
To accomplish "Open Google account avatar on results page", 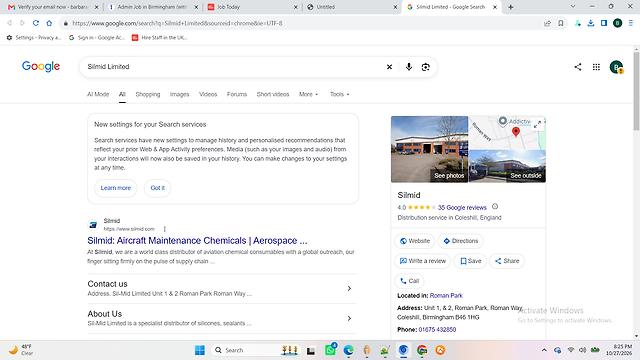I will (x=616, y=67).
